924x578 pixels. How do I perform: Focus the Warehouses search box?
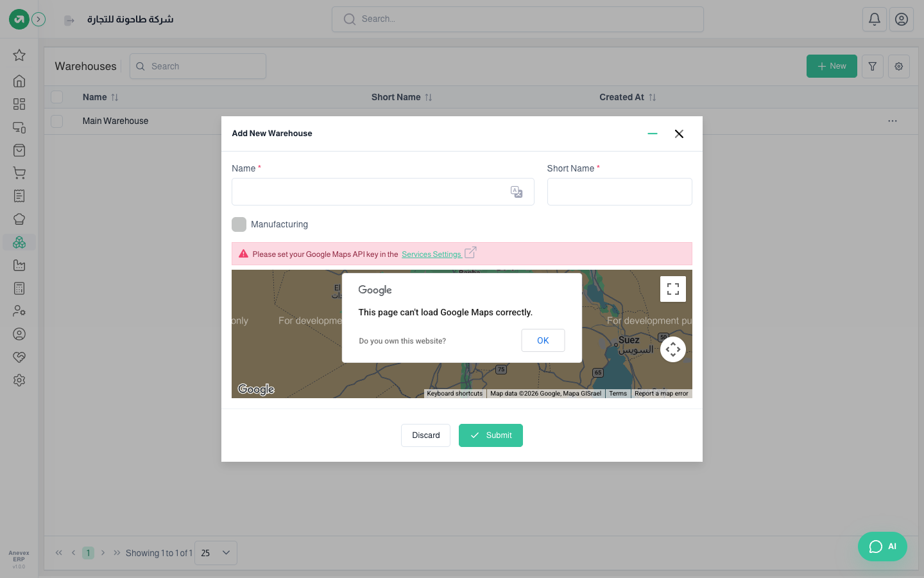[198, 66]
